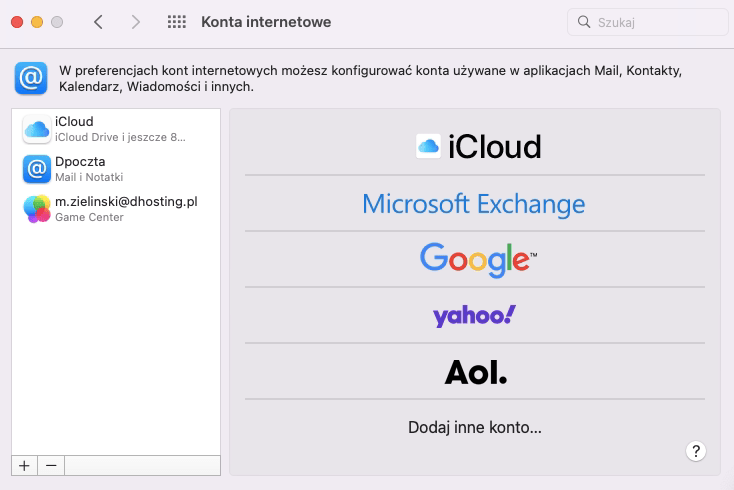
Task: Select the Dpoczta account in list
Action: [116, 169]
